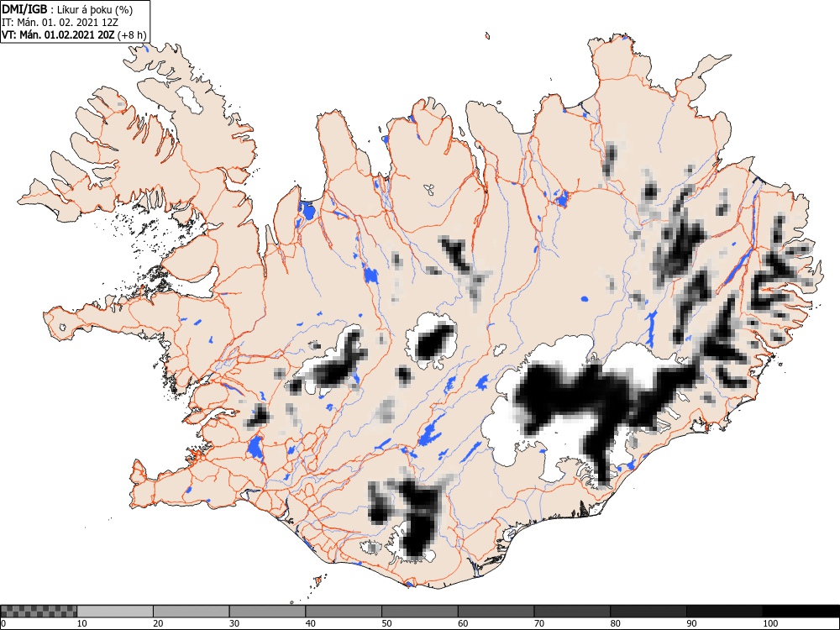Click the 'IT: Mán. 01. 02. 2021 12Z' line
840x630 pixels.
[60, 22]
